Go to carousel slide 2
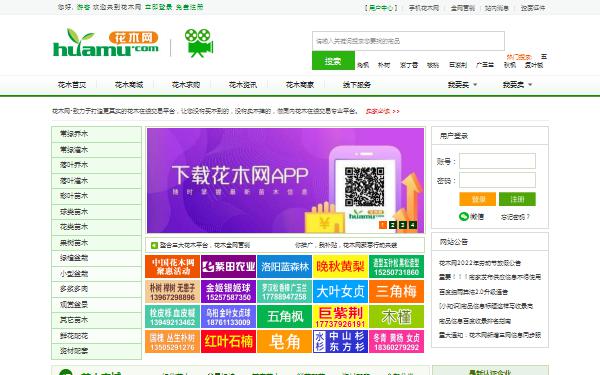Image resolution: width=600 pixels, height=375 pixels. pos(392,225)
